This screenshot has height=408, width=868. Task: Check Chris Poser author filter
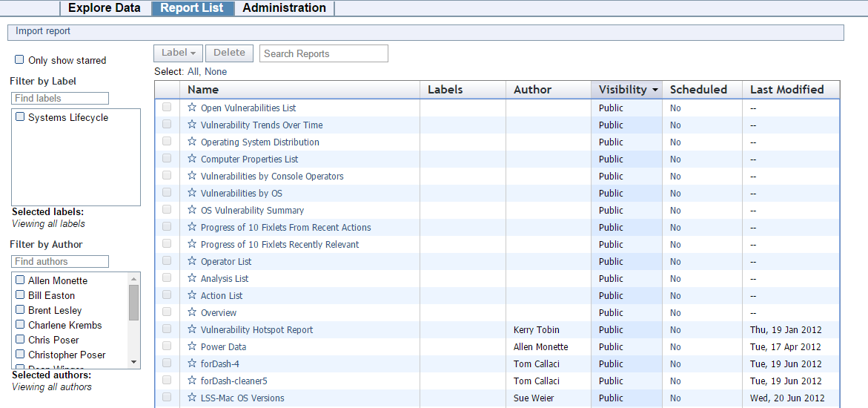tap(20, 339)
